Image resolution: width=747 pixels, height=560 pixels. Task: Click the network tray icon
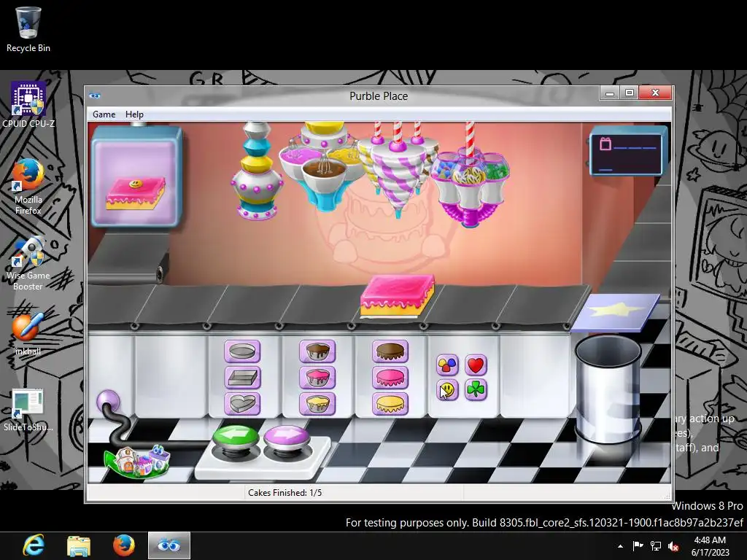pos(656,546)
